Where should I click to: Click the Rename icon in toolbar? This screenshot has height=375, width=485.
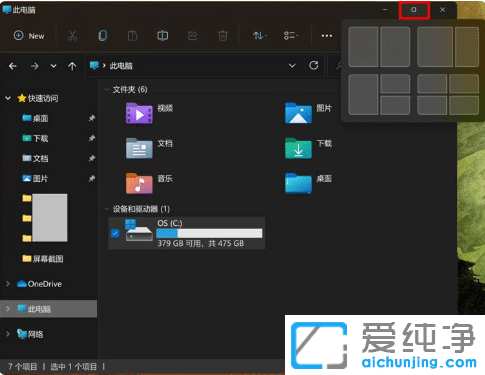(162, 36)
